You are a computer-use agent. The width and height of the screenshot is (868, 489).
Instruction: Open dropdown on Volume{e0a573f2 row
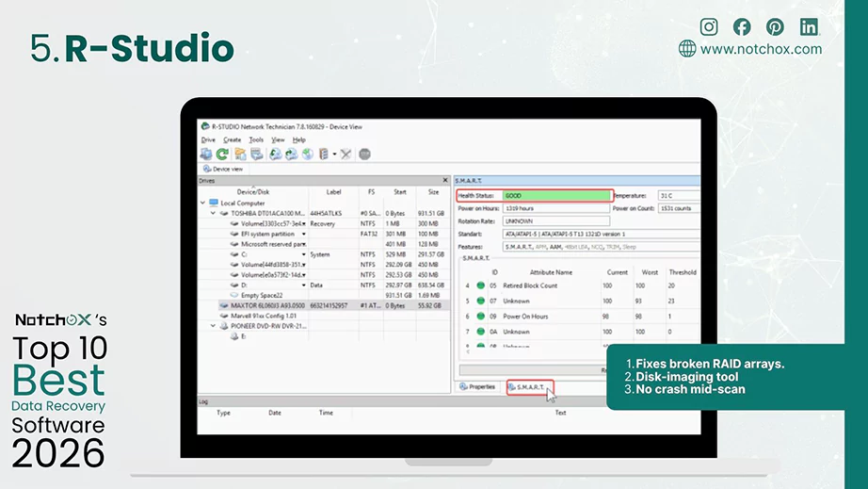tap(303, 275)
